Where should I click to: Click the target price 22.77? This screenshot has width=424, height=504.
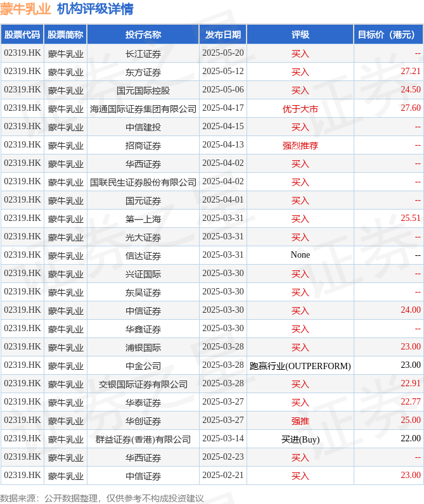coord(411,401)
